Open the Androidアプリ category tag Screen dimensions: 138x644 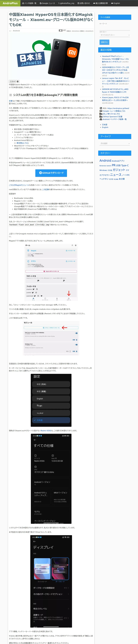click(118, 161)
